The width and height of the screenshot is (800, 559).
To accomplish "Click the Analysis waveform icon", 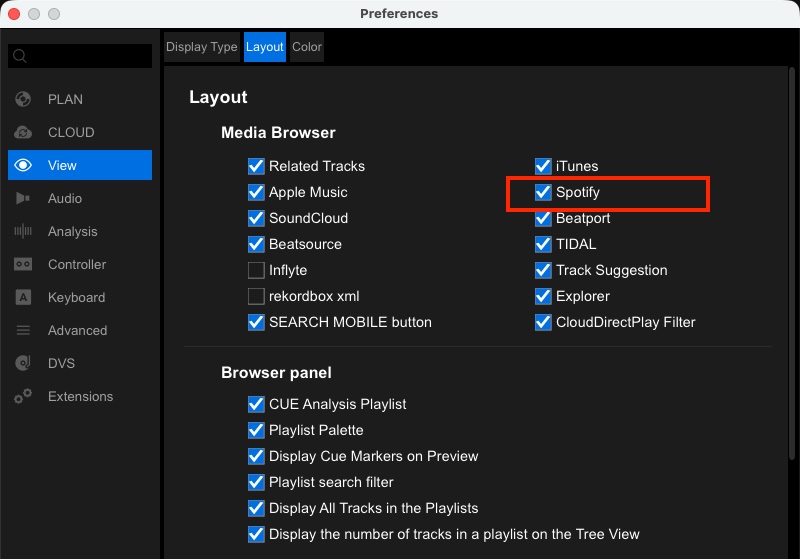I will click(23, 231).
